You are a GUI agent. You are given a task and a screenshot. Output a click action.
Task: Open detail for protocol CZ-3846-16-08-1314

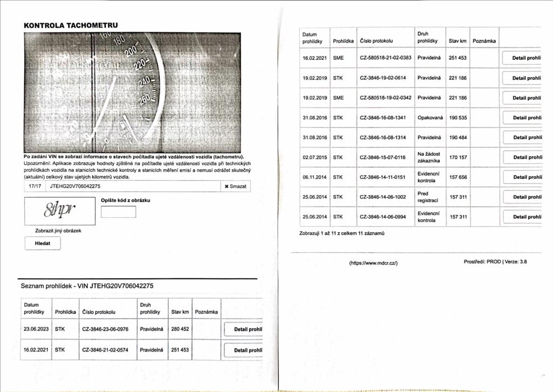click(522, 137)
